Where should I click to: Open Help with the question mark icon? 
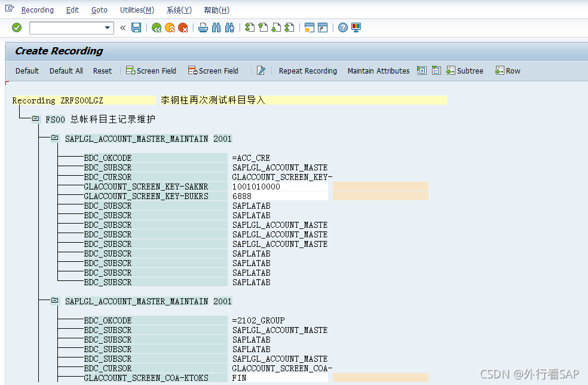click(x=343, y=27)
